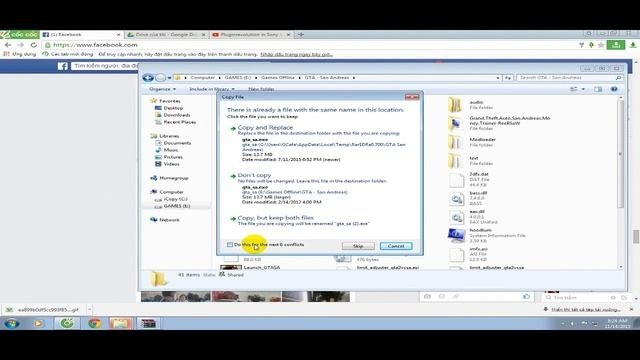Image resolution: width=640 pixels, height=360 pixels.
Task: Click the bookmark import link in bookmarks bar
Action: coord(297,54)
